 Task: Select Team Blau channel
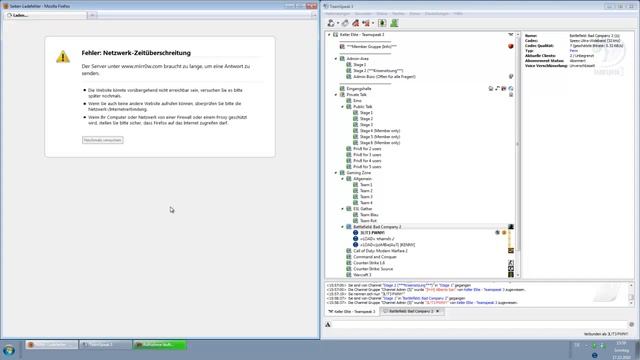click(369, 215)
